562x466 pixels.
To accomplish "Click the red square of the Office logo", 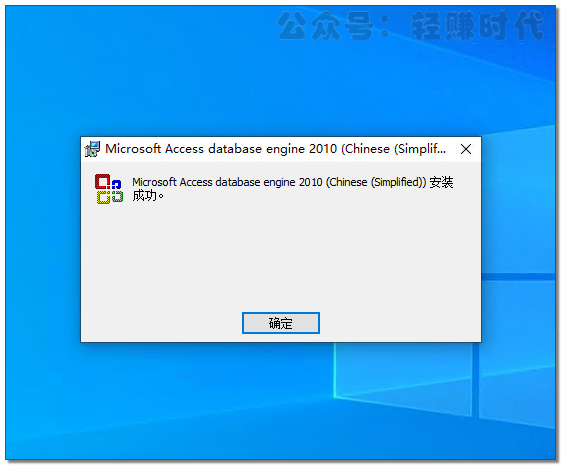I will coord(103,182).
